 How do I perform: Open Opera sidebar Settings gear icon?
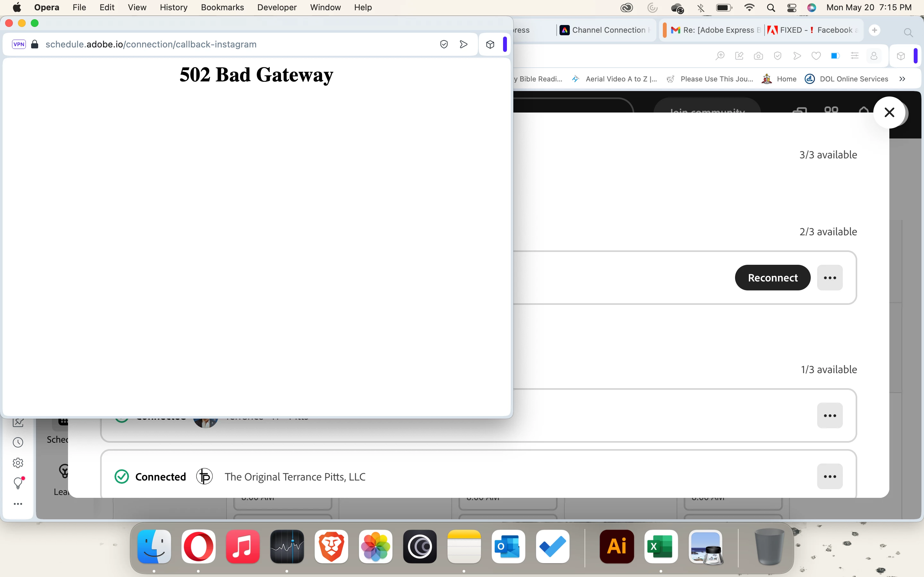[x=18, y=463]
